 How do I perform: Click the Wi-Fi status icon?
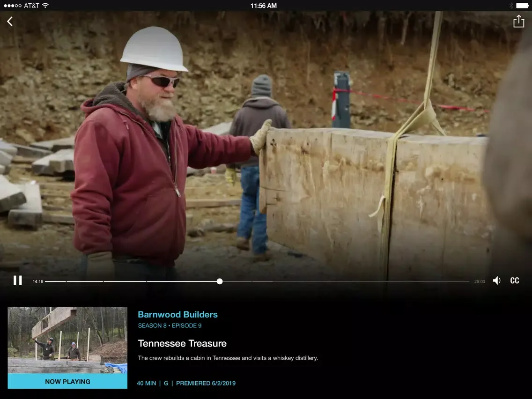pyautogui.click(x=45, y=6)
